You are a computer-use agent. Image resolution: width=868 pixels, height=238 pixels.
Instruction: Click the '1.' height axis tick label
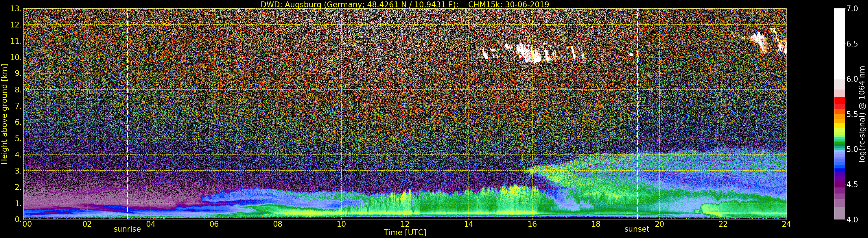[x=18, y=203]
